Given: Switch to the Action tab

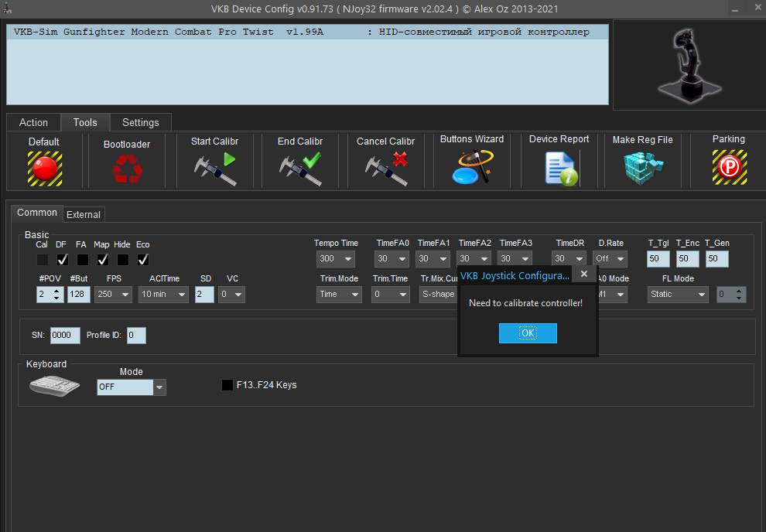Looking at the screenshot, I should (33, 122).
